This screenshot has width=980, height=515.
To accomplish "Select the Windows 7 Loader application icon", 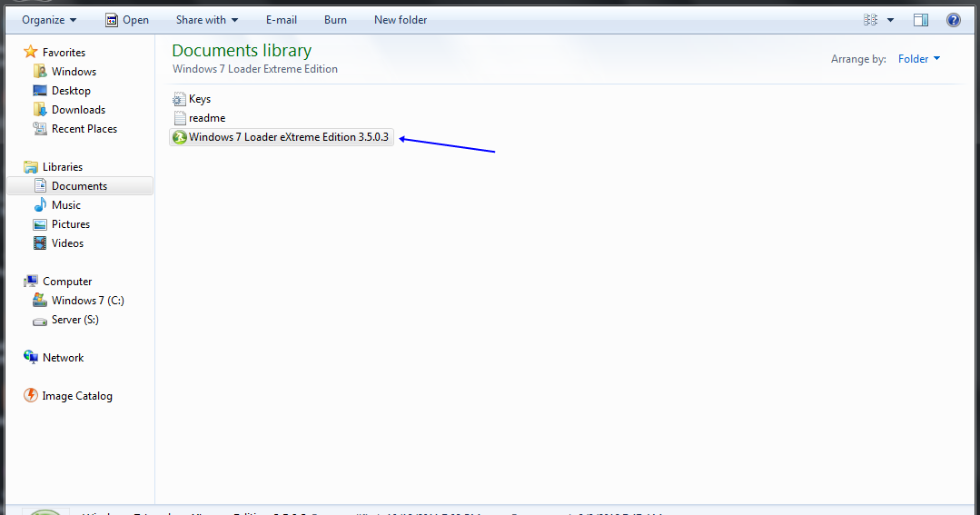I will 179,137.
